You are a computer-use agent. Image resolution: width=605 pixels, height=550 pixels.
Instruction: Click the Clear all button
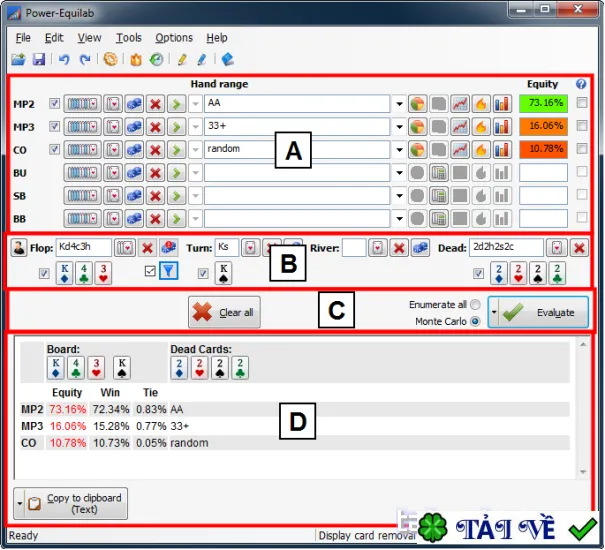coord(224,312)
